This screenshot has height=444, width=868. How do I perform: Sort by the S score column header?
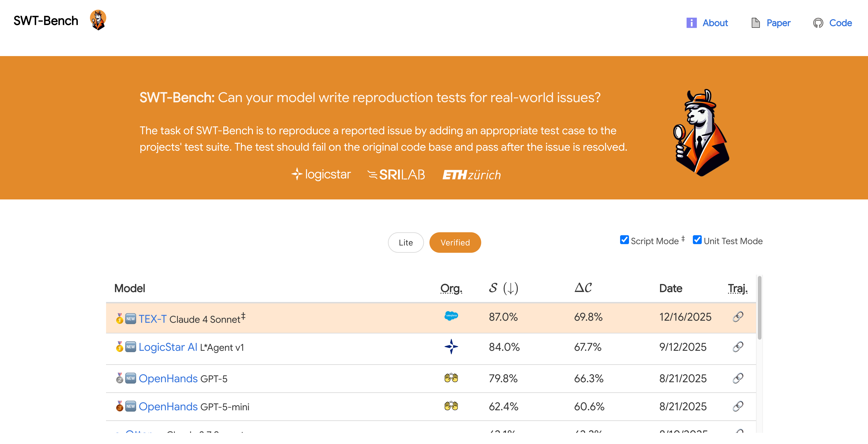click(x=503, y=288)
